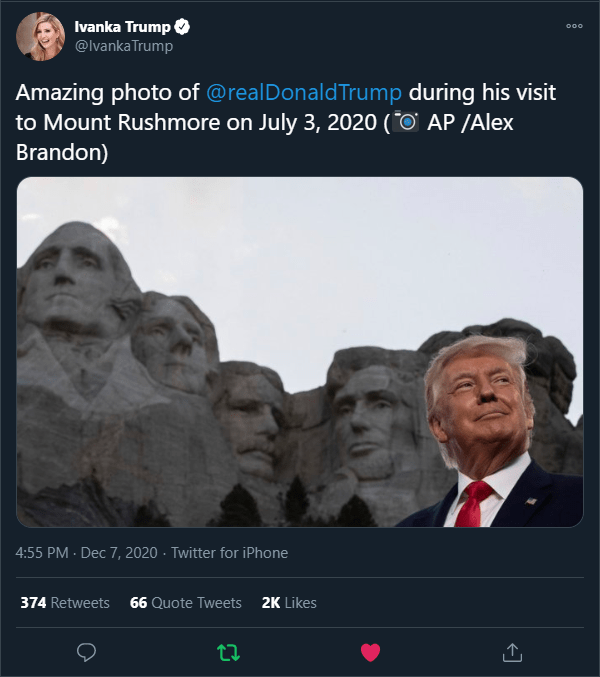600x677 pixels.
Task: Click the tweet text body
Action: click(286, 122)
